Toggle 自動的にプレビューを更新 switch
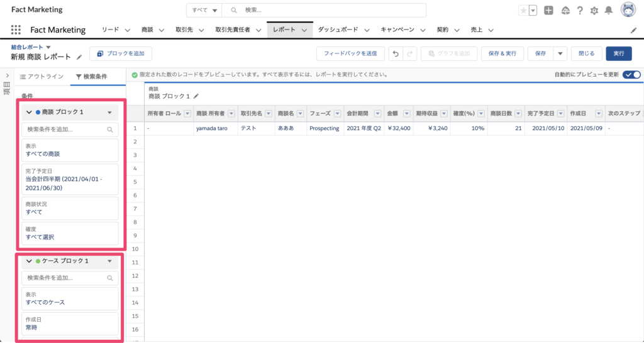Screen dimensions: 644x343 click(x=631, y=75)
